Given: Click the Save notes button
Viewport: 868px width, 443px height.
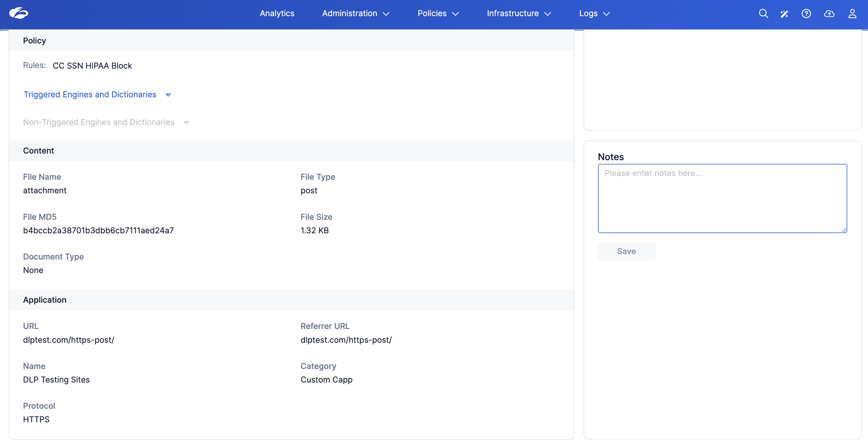Looking at the screenshot, I should point(627,251).
